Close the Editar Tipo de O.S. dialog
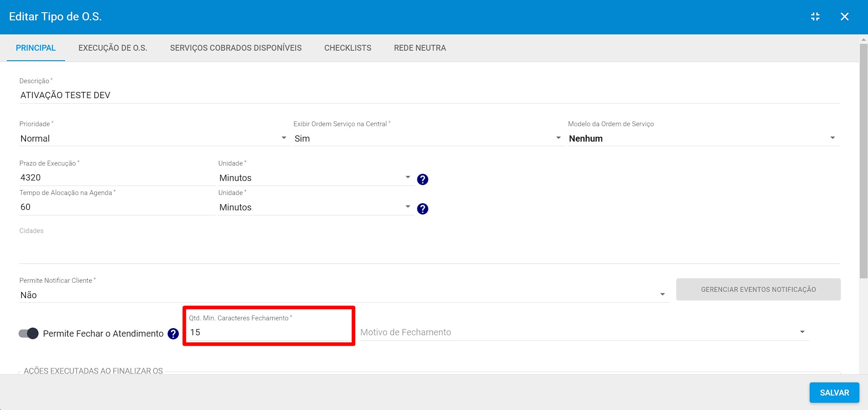The height and width of the screenshot is (410, 868). [844, 17]
